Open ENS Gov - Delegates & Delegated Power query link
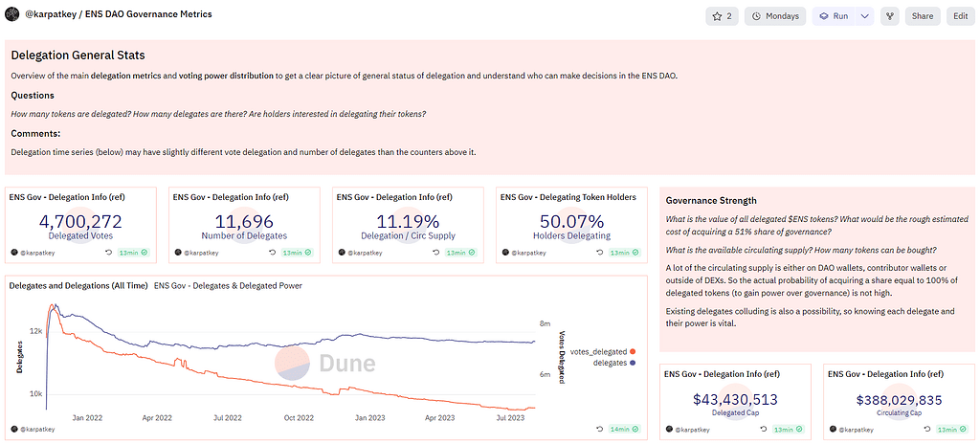 (x=228, y=286)
